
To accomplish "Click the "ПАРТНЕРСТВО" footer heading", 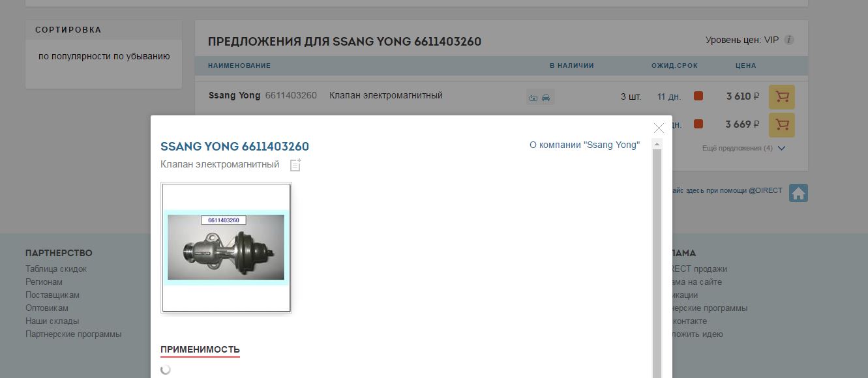I will coord(59,253).
